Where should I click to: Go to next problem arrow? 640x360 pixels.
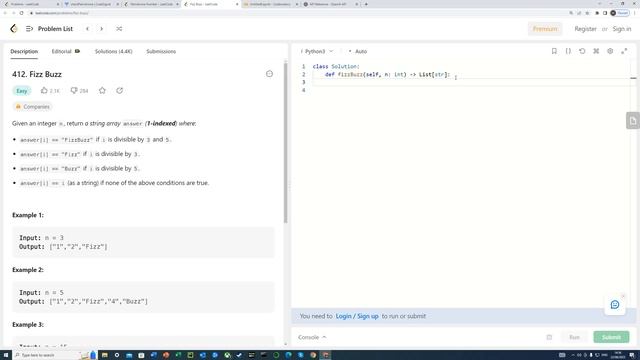tap(102, 29)
